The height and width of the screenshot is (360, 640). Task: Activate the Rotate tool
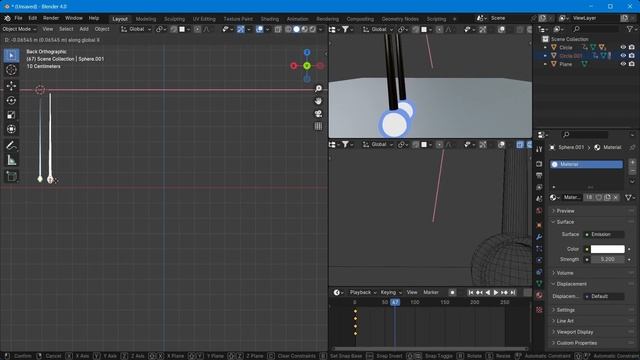click(11, 100)
